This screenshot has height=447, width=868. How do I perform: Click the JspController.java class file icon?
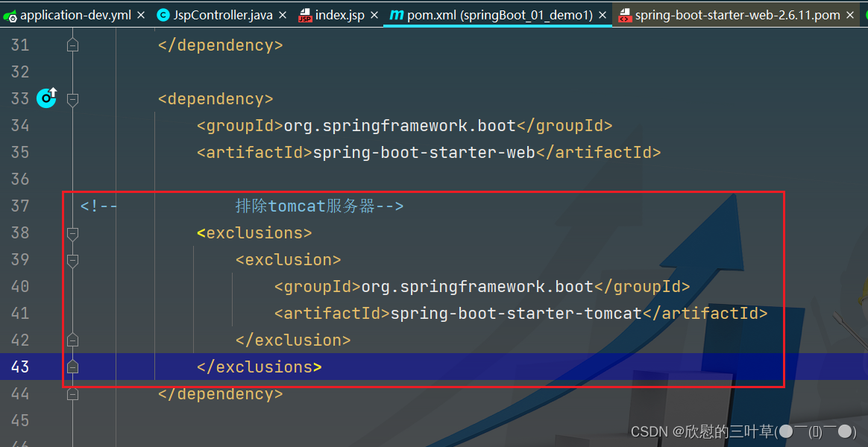coord(163,16)
